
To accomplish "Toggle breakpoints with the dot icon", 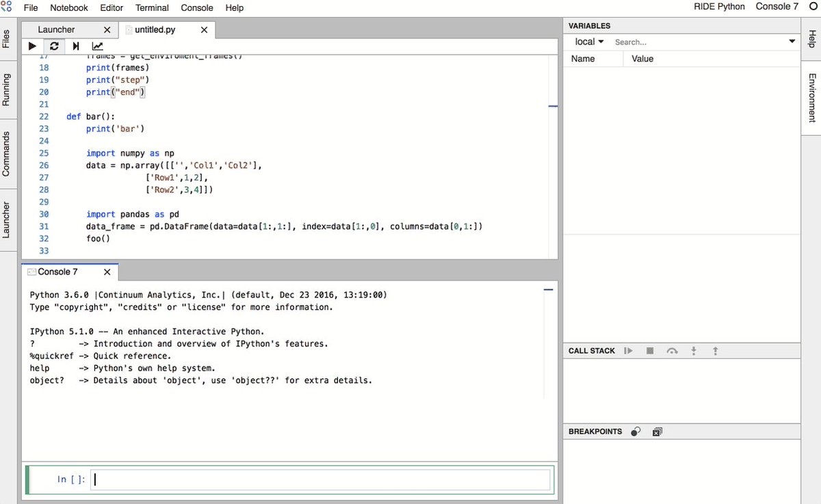I will 636,432.
